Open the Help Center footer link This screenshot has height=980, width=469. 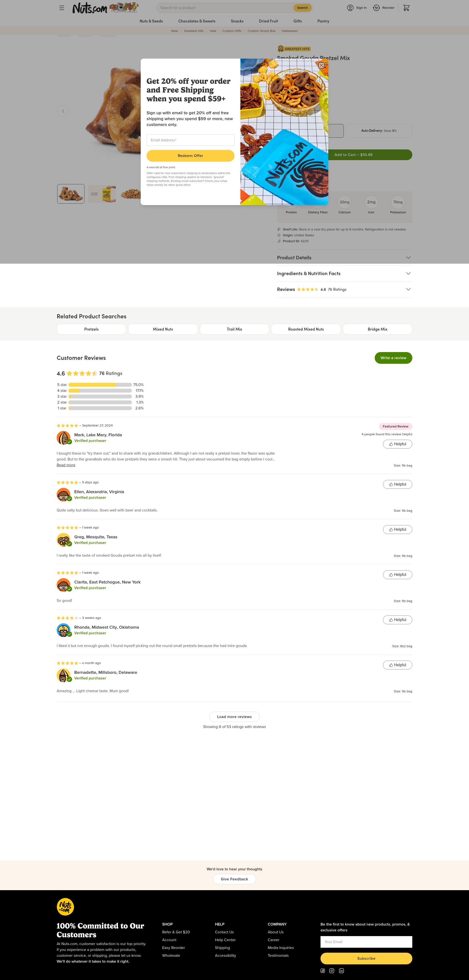coord(225,940)
